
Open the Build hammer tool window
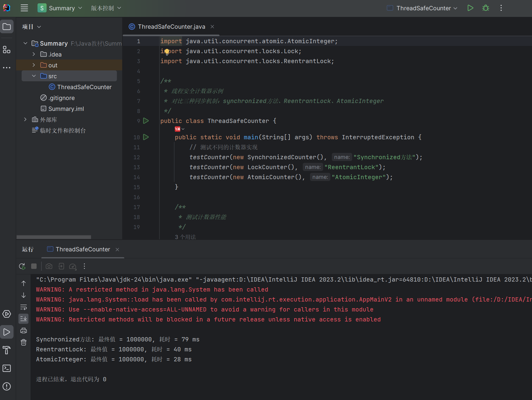point(7,350)
